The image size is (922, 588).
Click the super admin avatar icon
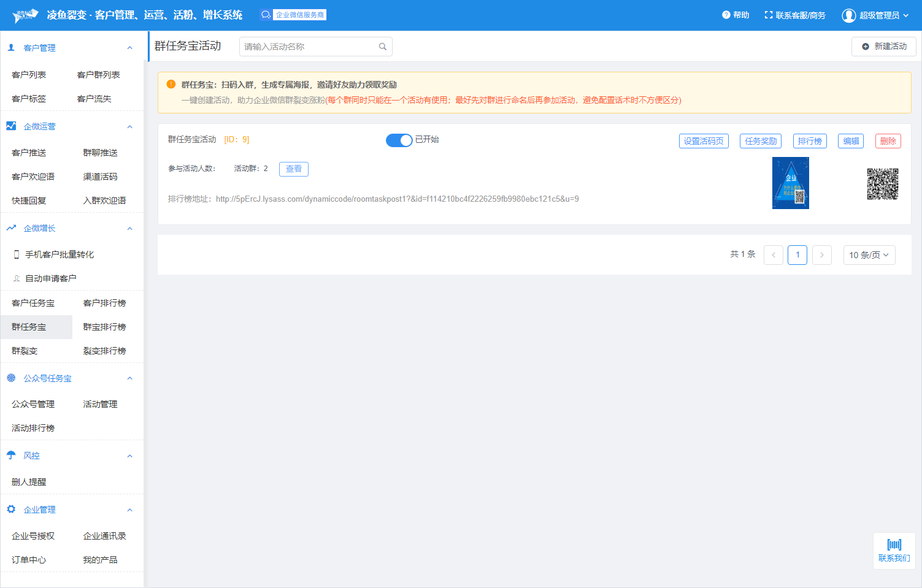[848, 15]
